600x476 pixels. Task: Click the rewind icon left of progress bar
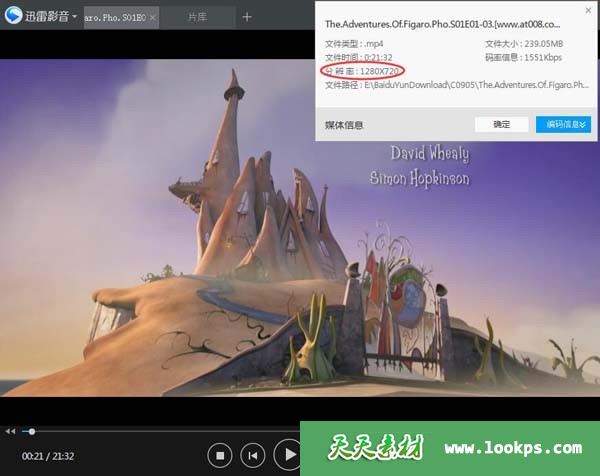click(x=10, y=431)
